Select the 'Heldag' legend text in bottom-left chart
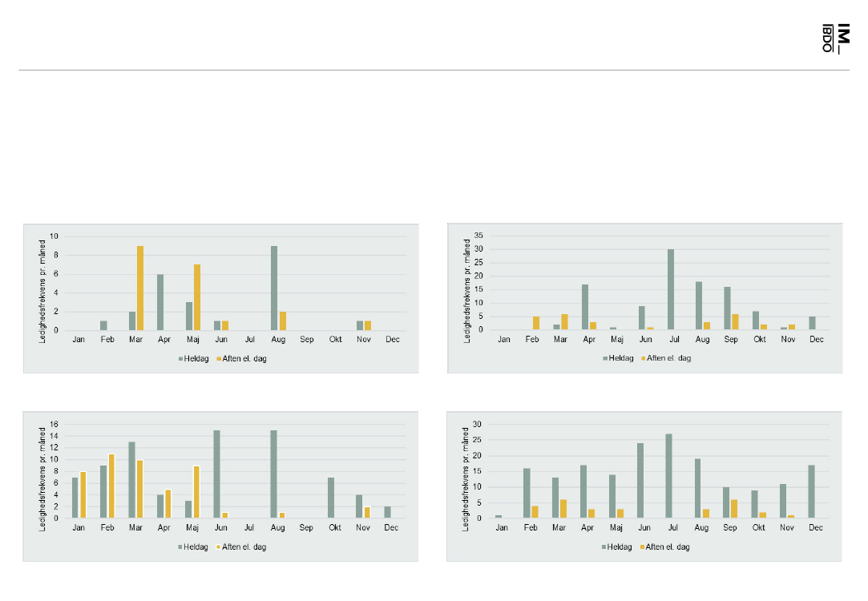This screenshot has height=601, width=868. pos(196,547)
